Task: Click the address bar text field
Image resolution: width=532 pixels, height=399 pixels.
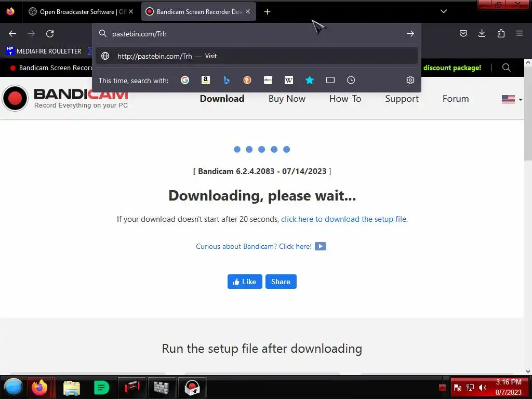Action: click(x=257, y=34)
